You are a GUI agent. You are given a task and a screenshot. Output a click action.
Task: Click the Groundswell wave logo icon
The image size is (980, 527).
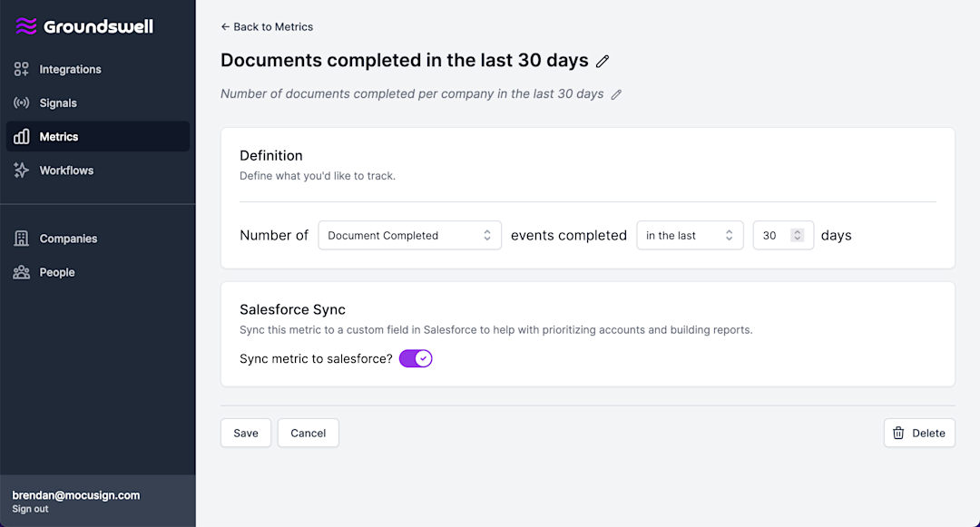(26, 26)
